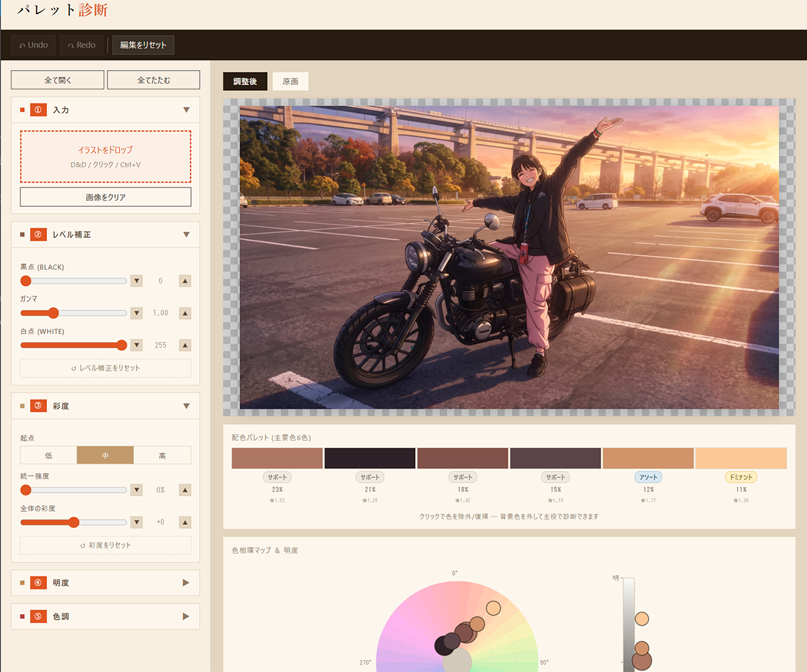Click the ドミナント role badge

pyautogui.click(x=741, y=477)
